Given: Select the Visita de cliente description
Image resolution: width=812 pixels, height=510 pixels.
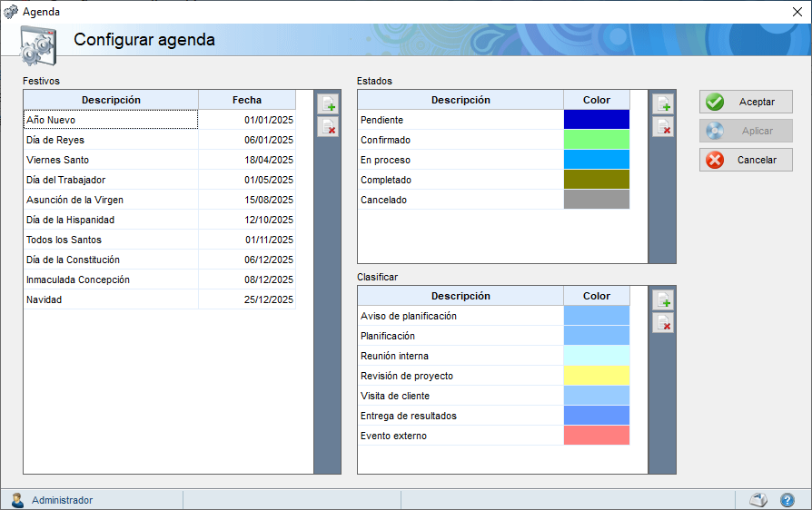Looking at the screenshot, I should [460, 396].
